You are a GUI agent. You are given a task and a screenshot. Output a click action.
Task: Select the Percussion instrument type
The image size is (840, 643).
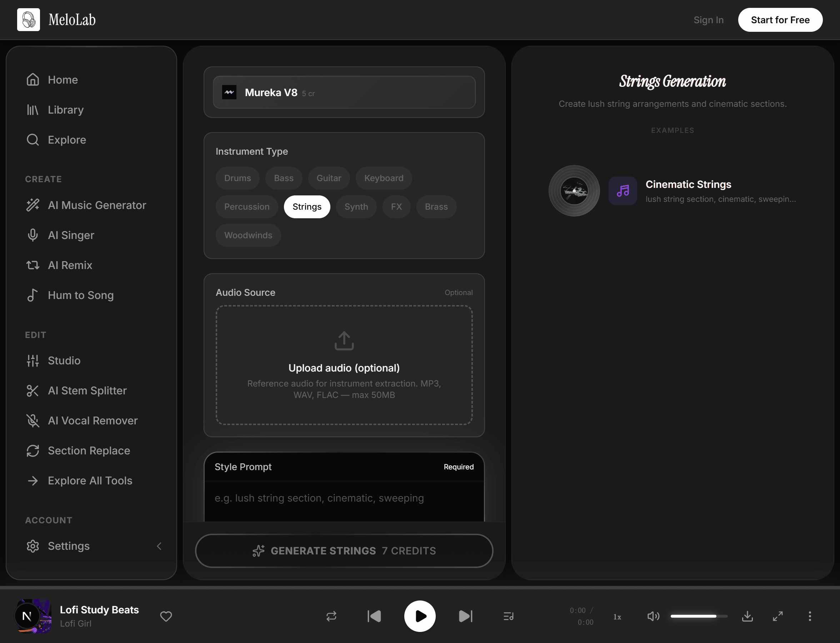point(247,207)
